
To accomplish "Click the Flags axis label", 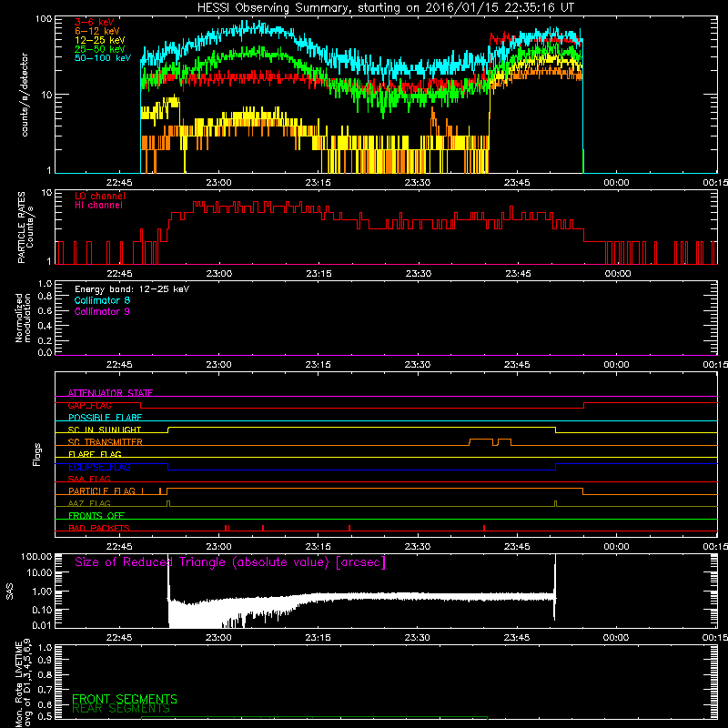I will (x=37, y=454).
